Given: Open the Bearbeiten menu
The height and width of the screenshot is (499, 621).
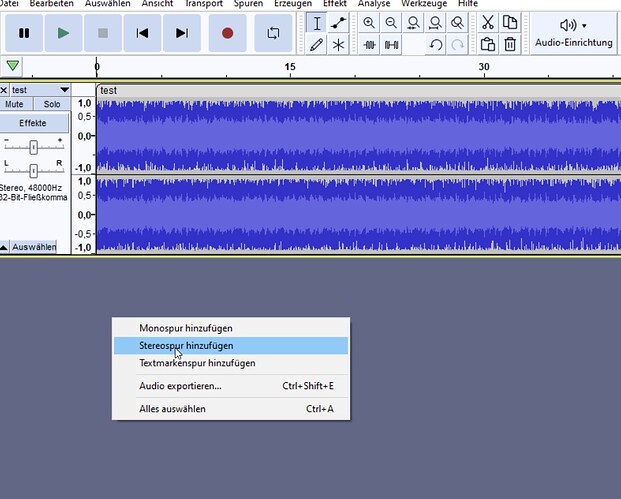Looking at the screenshot, I should tap(51, 4).
